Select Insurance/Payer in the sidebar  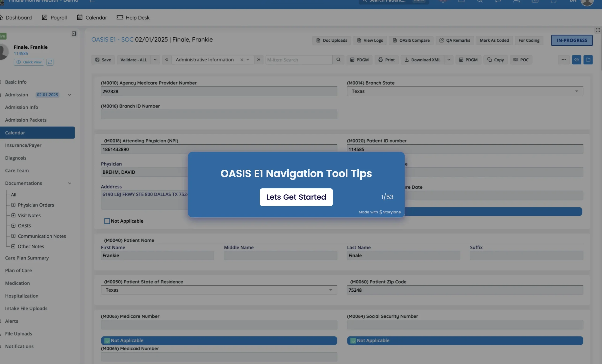(23, 145)
